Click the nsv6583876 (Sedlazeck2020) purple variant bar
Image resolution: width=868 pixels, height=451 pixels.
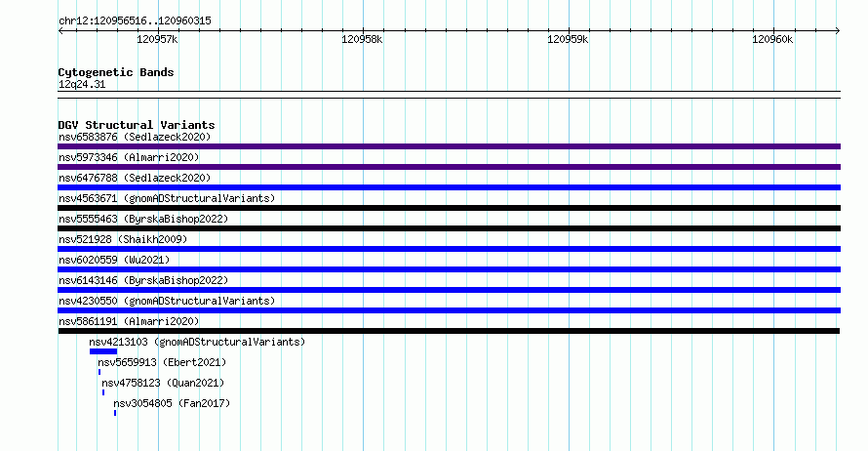449,146
